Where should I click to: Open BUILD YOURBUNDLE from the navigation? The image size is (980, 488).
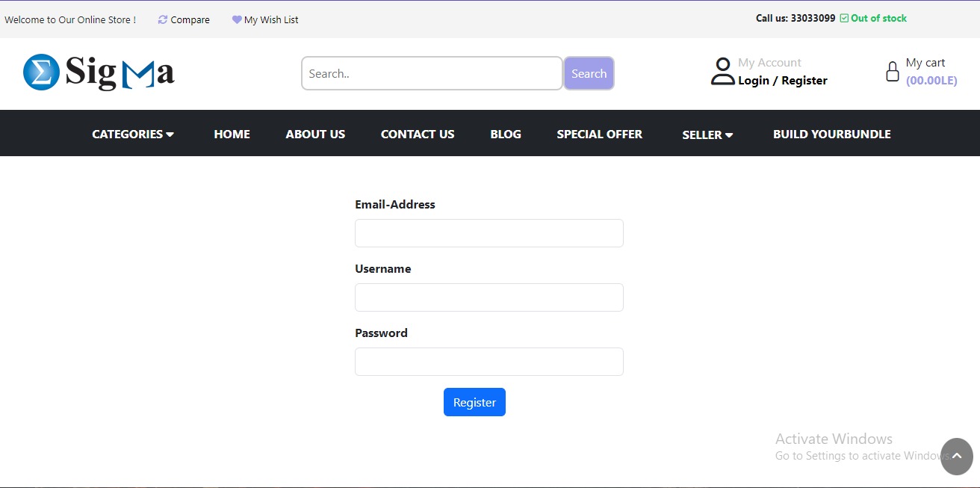coord(831,134)
